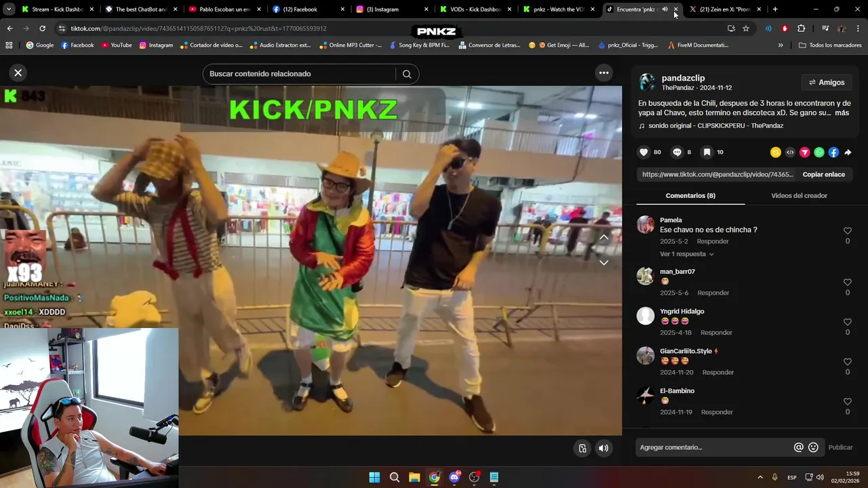The height and width of the screenshot is (488, 868).
Task: Open the volume control in system tray
Action: pyautogui.click(x=820, y=478)
